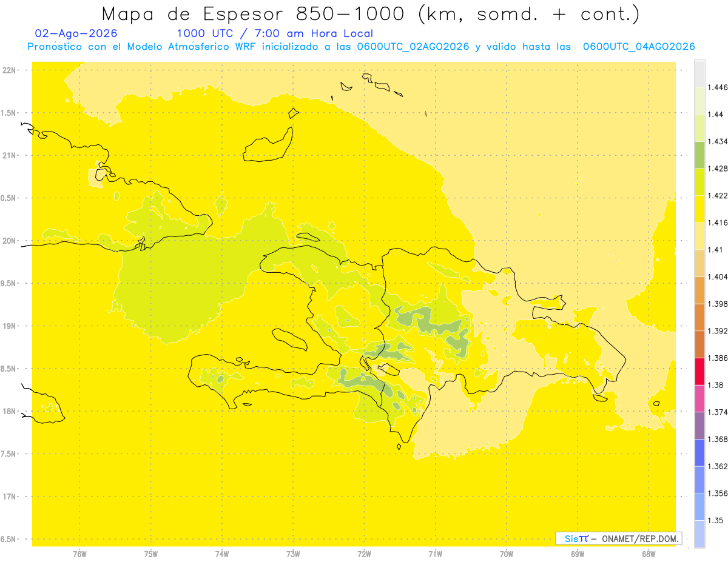Click the 75W longitude label
The image size is (728, 562).
pos(151,554)
